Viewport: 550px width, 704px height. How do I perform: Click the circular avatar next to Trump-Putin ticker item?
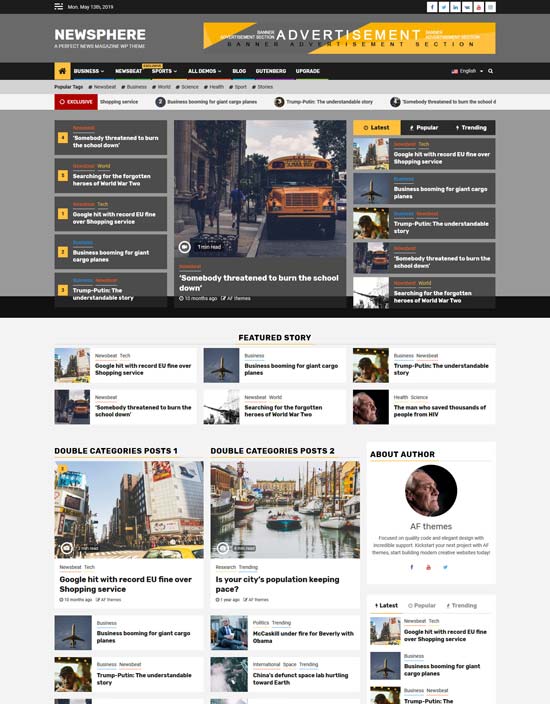(x=279, y=102)
